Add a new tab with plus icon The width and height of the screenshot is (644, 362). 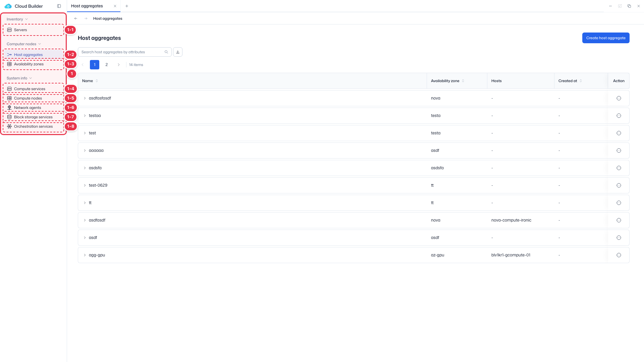click(127, 6)
